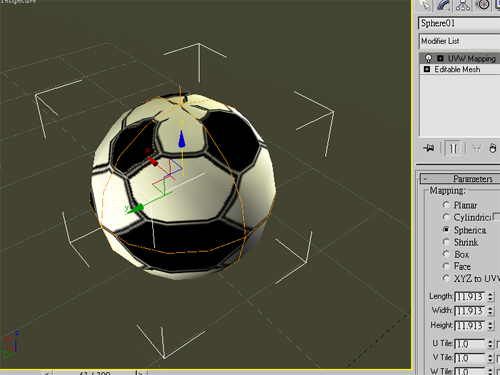This screenshot has height=375, width=500.
Task: Click the Remove Modifier trash icon
Action: [493, 148]
